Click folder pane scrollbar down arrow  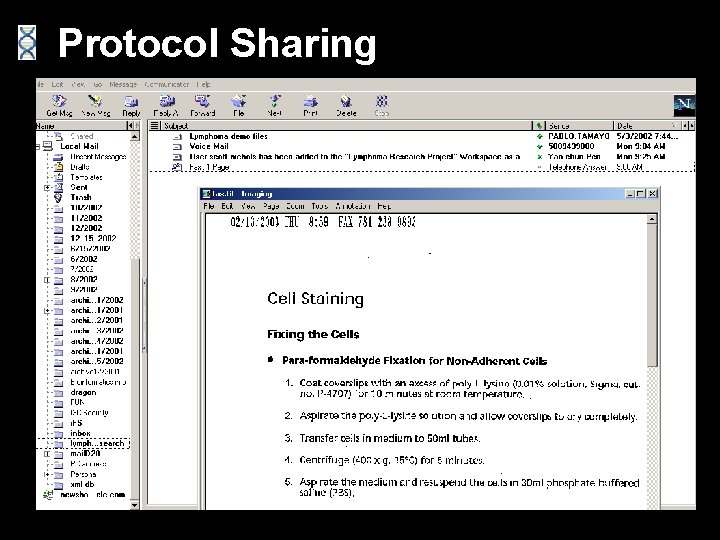click(x=135, y=505)
